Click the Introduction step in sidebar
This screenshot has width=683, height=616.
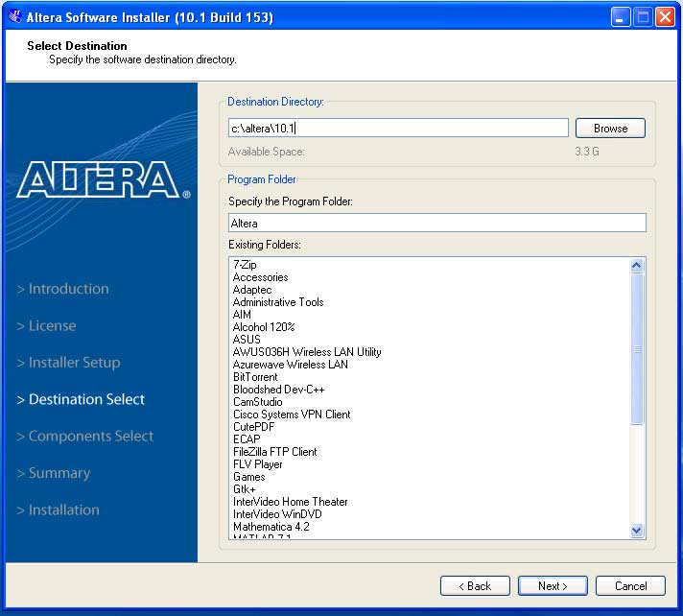tap(68, 289)
